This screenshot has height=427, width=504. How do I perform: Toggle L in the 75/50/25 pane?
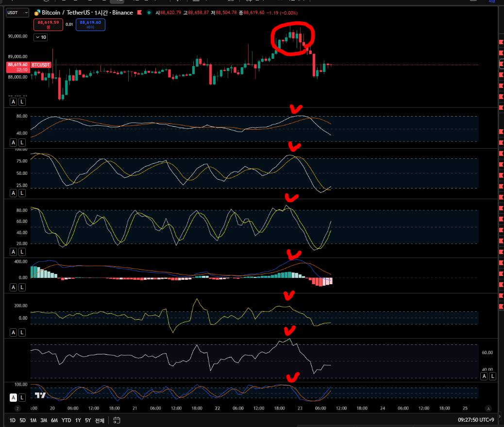[x=22, y=193]
